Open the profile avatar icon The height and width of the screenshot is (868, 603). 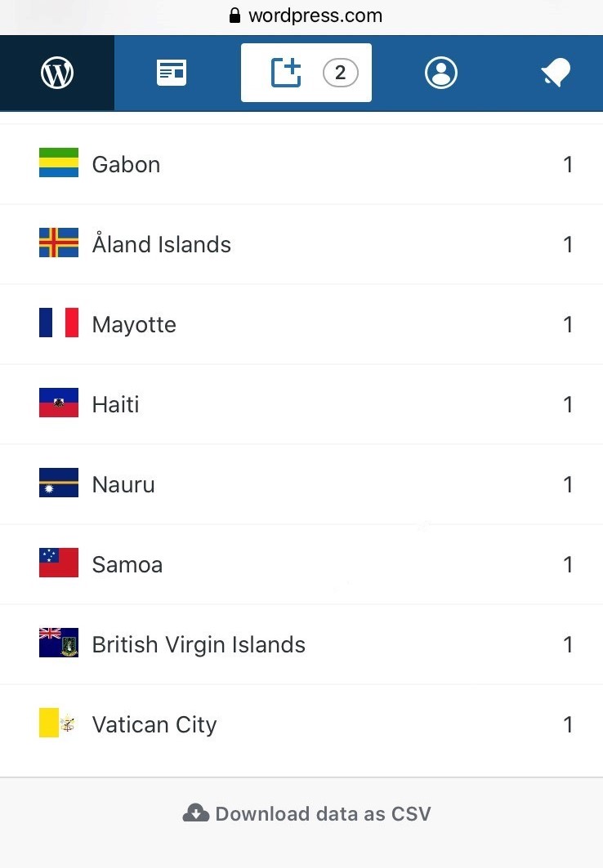pyautogui.click(x=441, y=73)
